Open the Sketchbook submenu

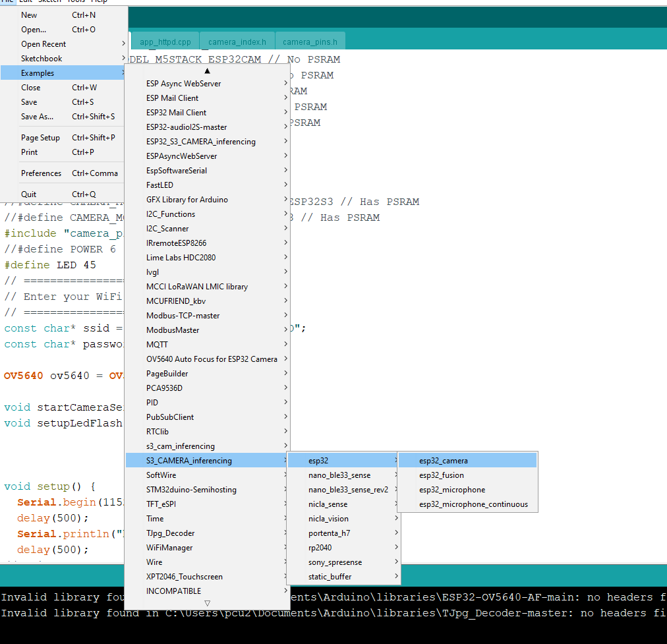42,59
